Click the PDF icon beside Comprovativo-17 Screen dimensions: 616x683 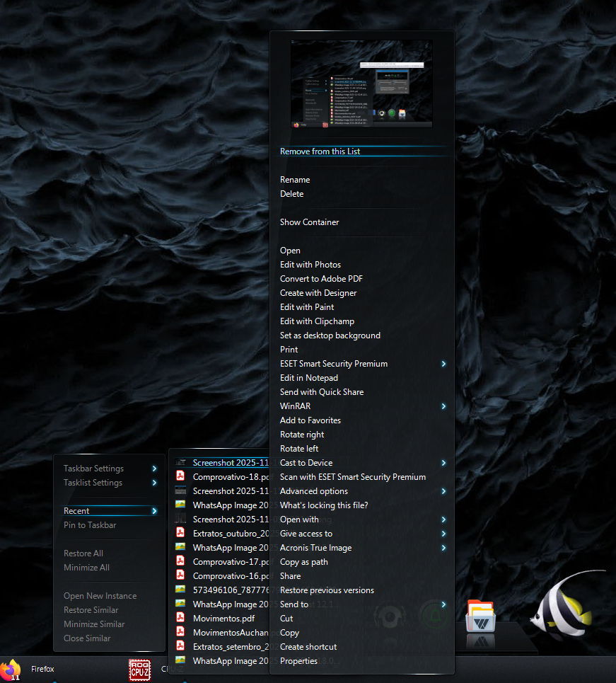pyautogui.click(x=180, y=562)
